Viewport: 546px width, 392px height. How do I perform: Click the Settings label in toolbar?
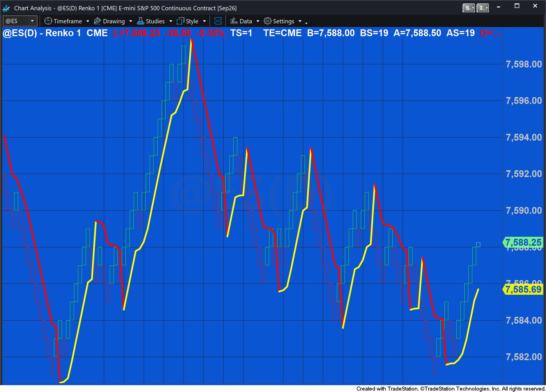283,21
